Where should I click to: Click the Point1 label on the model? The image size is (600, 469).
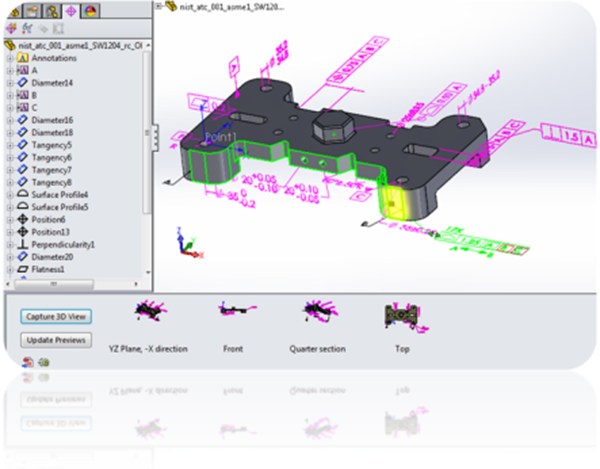221,137
